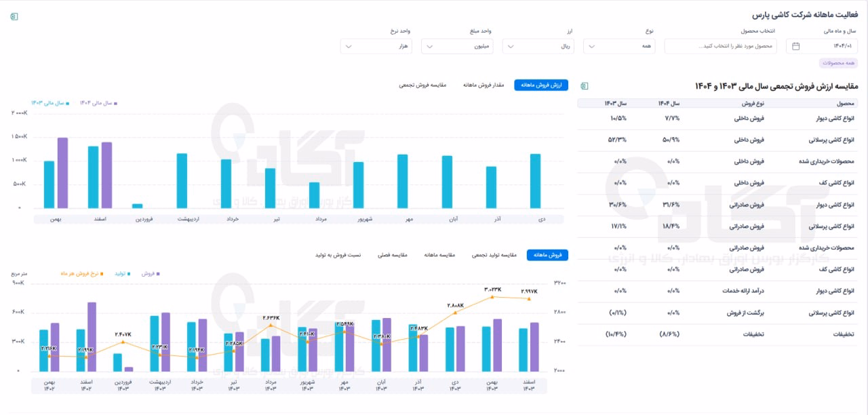Switch to the مقدار فروش ماهانه tab

pyautogui.click(x=484, y=85)
